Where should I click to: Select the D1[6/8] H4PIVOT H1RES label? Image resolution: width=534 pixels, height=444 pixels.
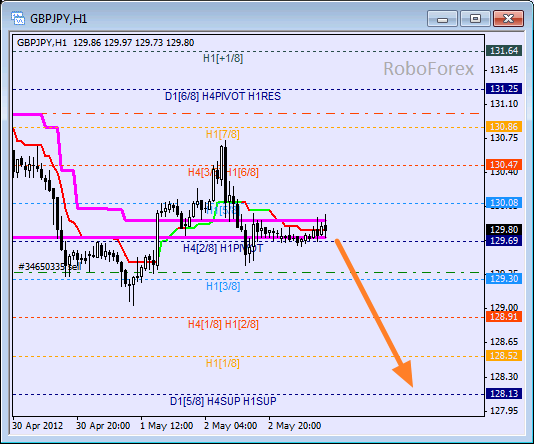click(223, 96)
